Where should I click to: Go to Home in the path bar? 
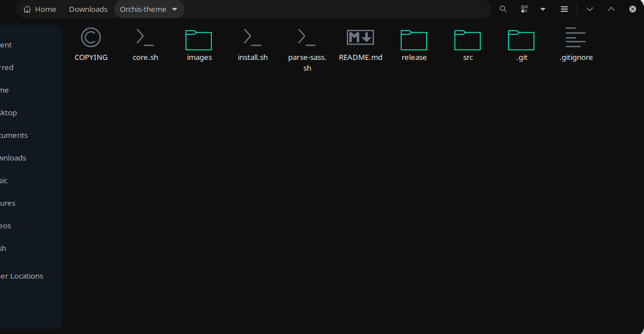point(40,9)
